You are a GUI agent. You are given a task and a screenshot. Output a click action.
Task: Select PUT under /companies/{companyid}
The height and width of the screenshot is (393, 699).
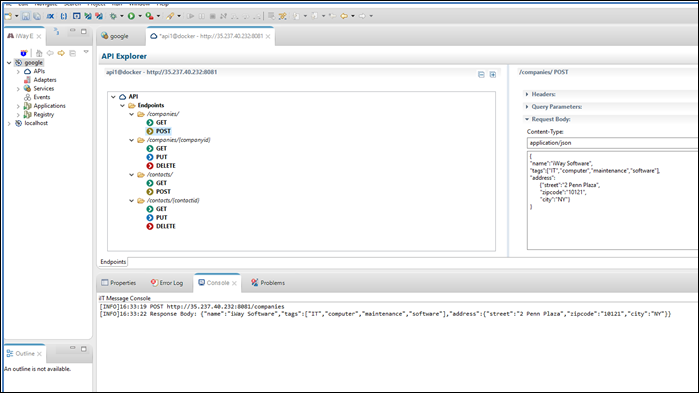point(161,157)
